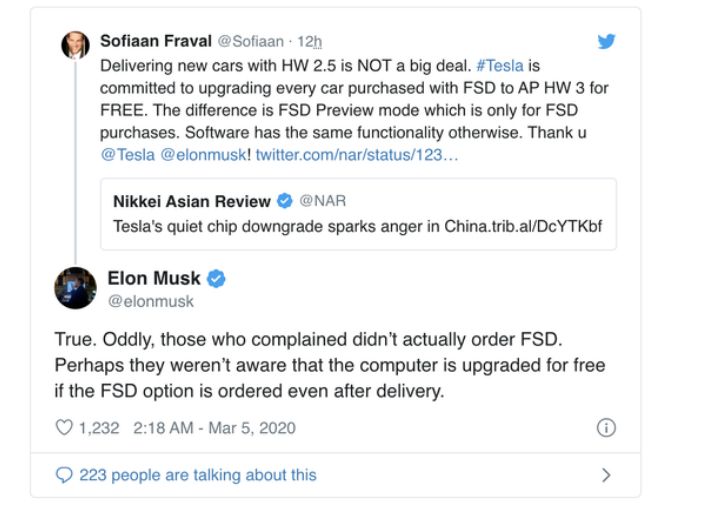Expand conversation with the right chevron arrow
714x510 pixels.
606,475
